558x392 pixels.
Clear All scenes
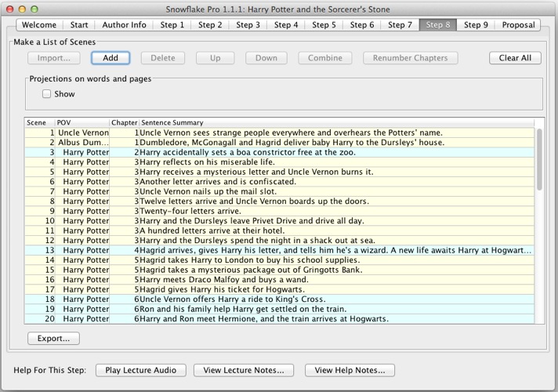[515, 58]
